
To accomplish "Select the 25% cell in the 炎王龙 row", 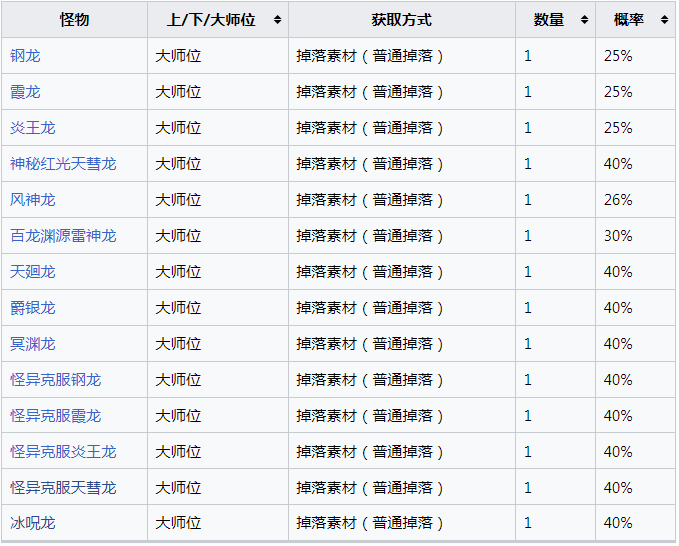I will point(635,128).
